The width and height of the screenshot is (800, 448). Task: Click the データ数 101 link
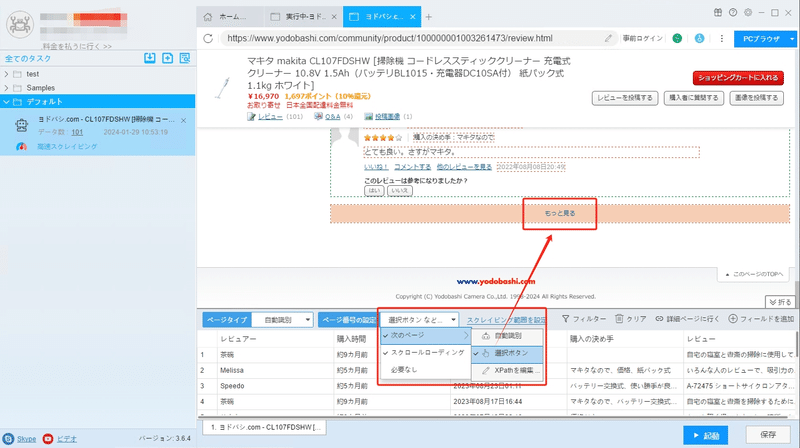tap(77, 132)
